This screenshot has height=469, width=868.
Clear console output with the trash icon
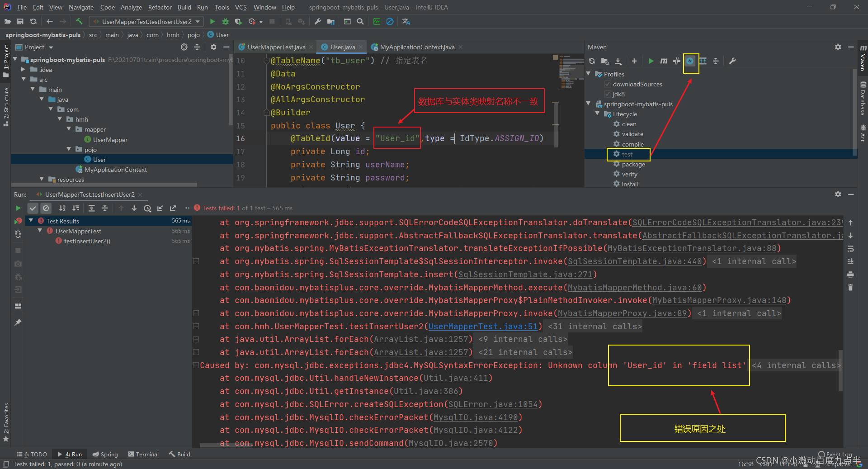(x=850, y=287)
